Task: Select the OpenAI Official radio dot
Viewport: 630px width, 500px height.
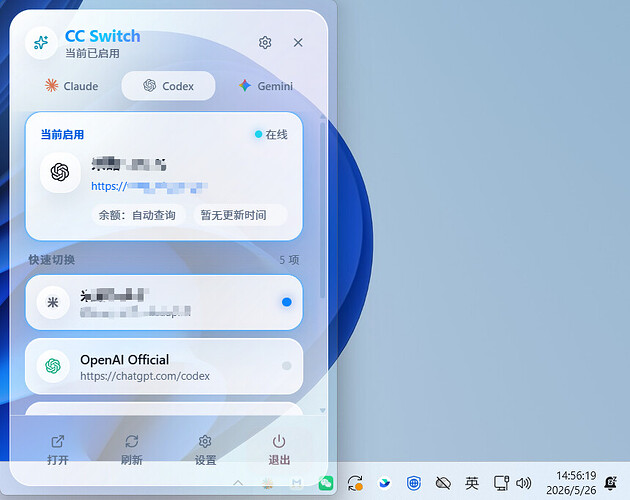Action: (x=286, y=365)
